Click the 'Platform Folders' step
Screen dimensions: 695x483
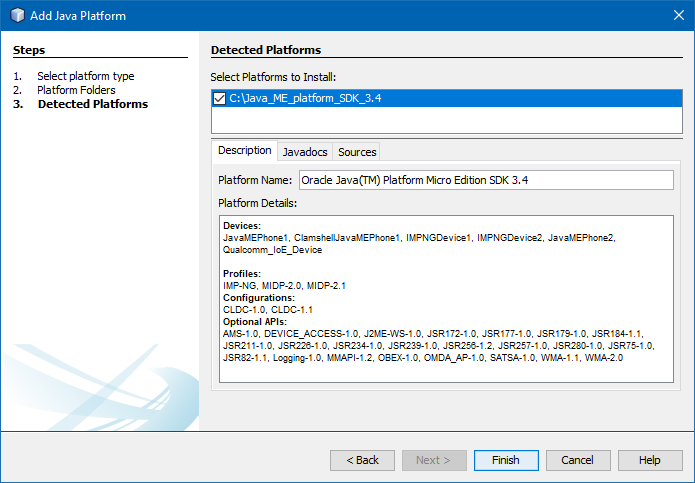coord(76,90)
